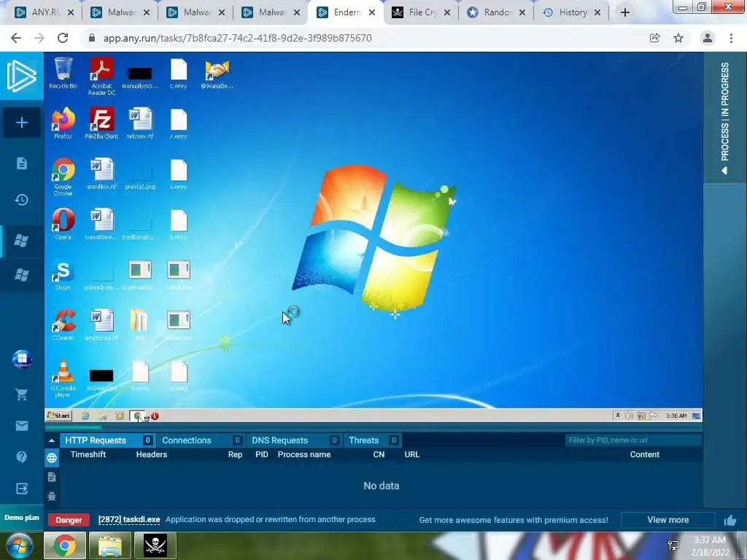Image resolution: width=747 pixels, height=560 pixels.
Task: Click the red shield icon in VM taskbar
Action: pyautogui.click(x=155, y=416)
